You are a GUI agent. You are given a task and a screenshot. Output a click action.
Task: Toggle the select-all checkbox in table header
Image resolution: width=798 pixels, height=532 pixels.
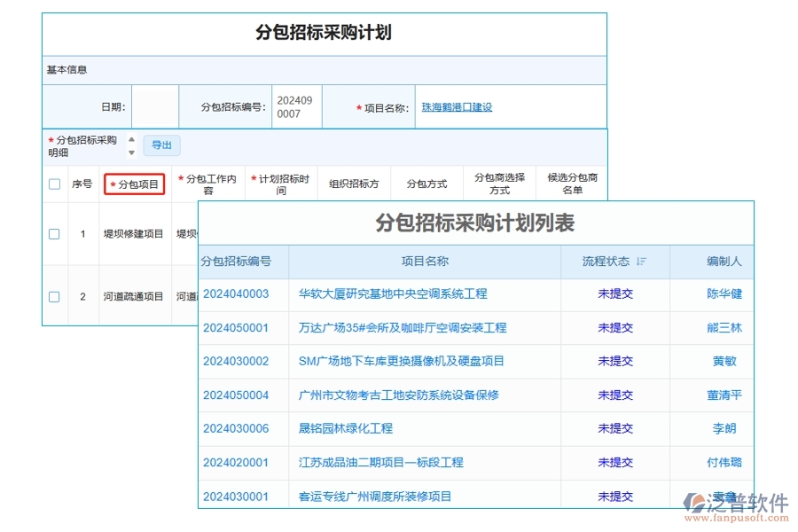53,182
